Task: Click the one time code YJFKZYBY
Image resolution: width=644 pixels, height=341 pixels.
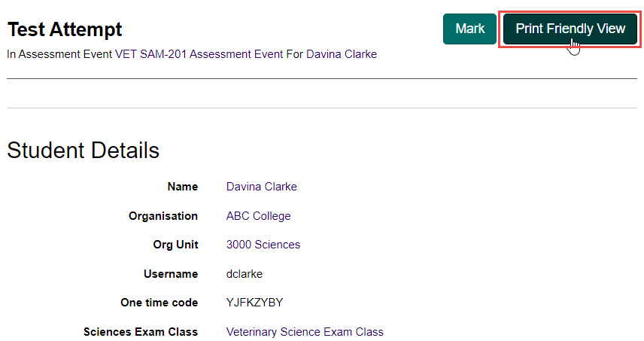Action: (254, 303)
